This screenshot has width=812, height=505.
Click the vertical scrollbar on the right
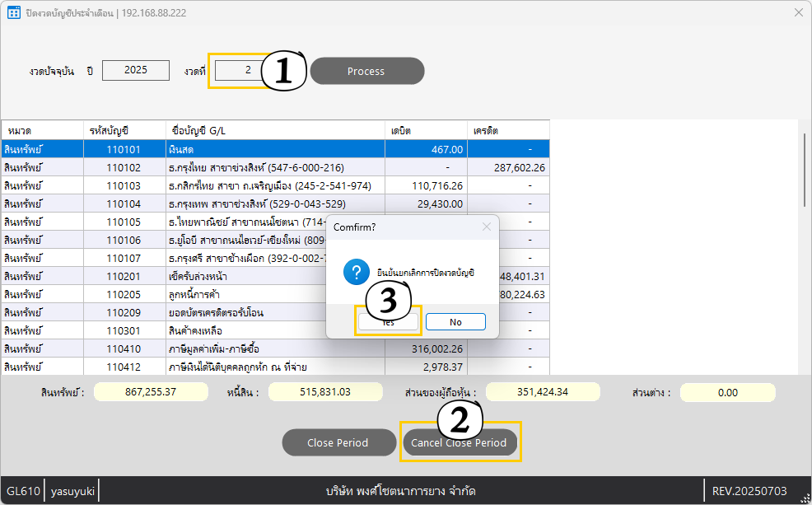point(805,170)
